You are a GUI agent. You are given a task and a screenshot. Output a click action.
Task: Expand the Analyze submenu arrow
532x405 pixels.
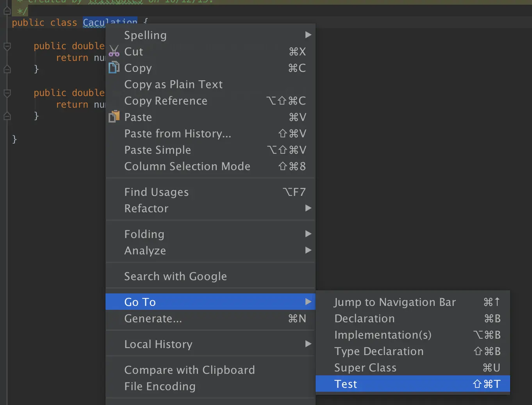[x=308, y=250]
